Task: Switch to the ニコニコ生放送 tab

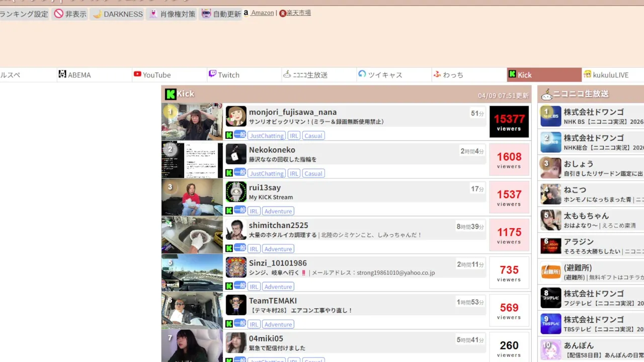Action: [319, 75]
